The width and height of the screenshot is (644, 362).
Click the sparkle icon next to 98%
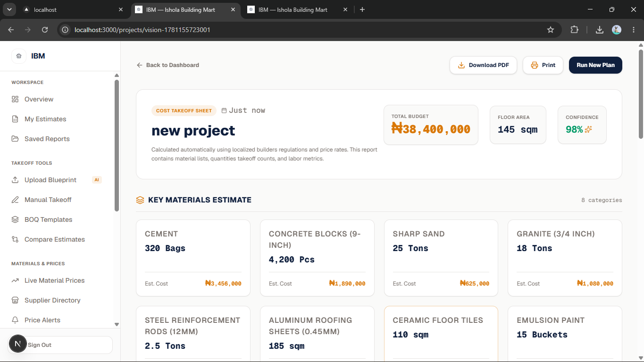click(588, 129)
